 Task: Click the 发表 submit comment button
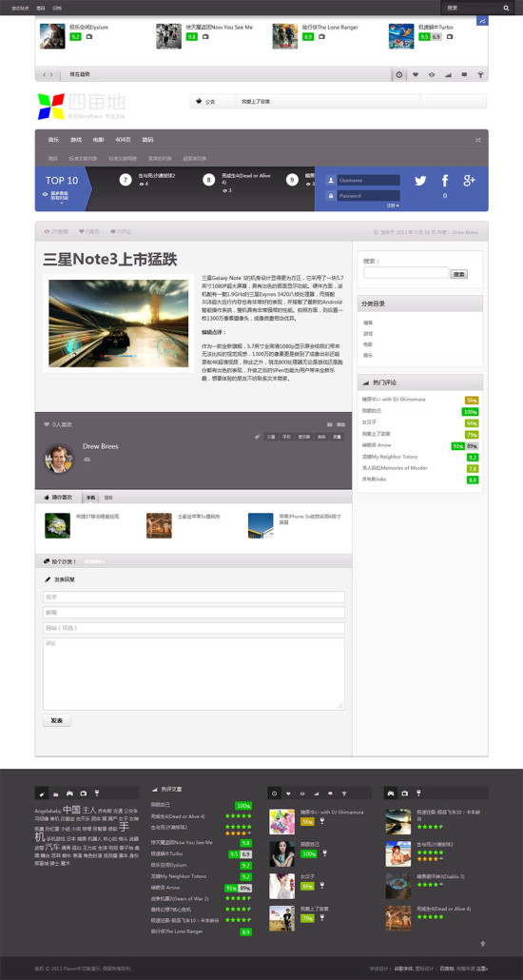pos(57,720)
